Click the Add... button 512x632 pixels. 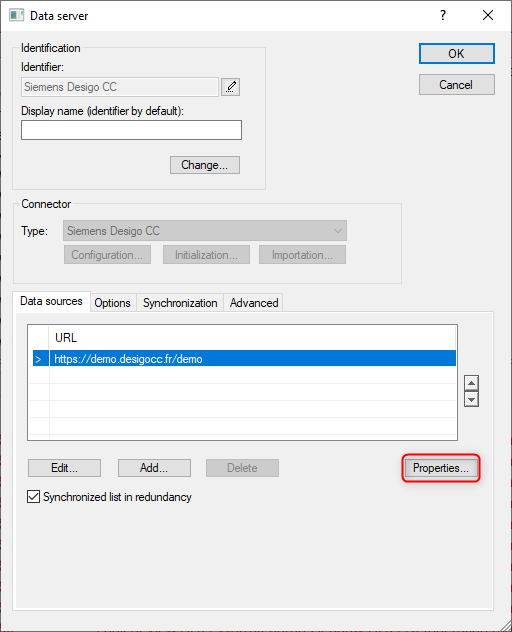click(x=154, y=468)
